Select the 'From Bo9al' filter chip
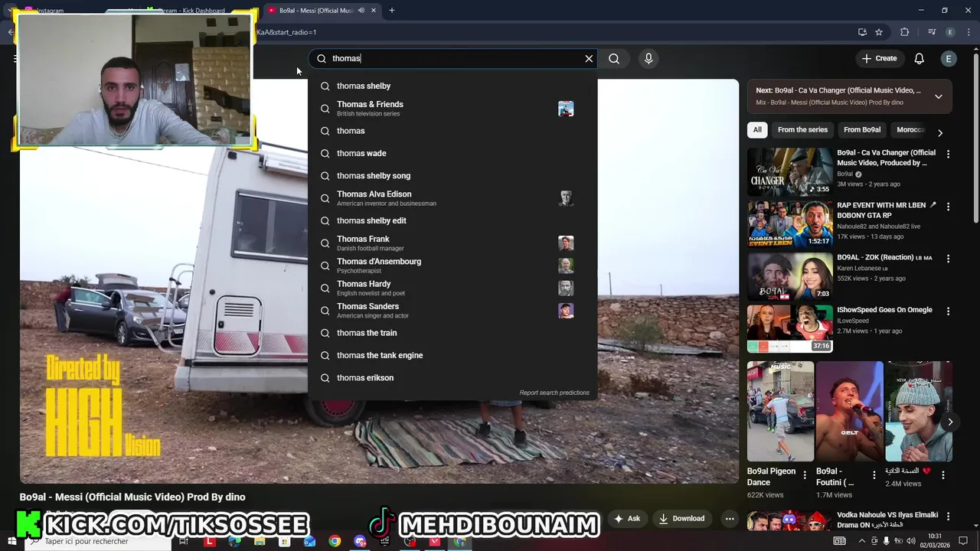The width and height of the screenshot is (980, 551). (x=862, y=130)
